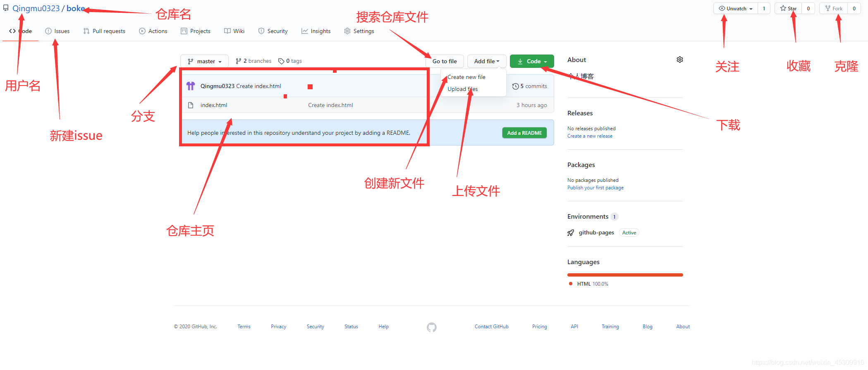868x370 pixels.
Task: Click the Projects board icon
Action: 184,31
